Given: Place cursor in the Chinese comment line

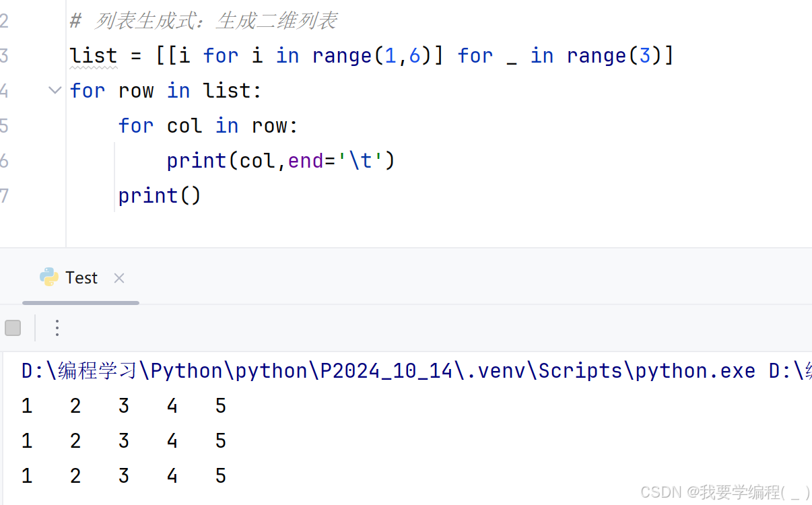Looking at the screenshot, I should [203, 21].
